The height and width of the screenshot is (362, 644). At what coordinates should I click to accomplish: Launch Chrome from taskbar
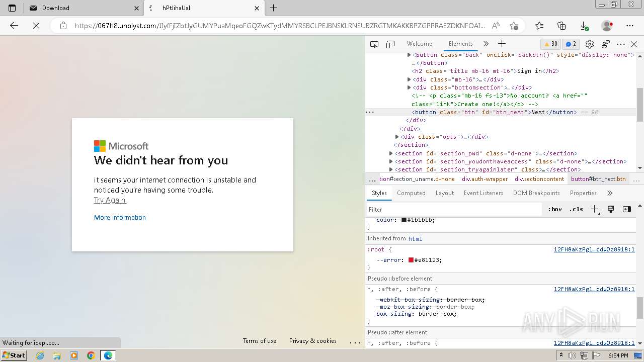tap(91, 355)
